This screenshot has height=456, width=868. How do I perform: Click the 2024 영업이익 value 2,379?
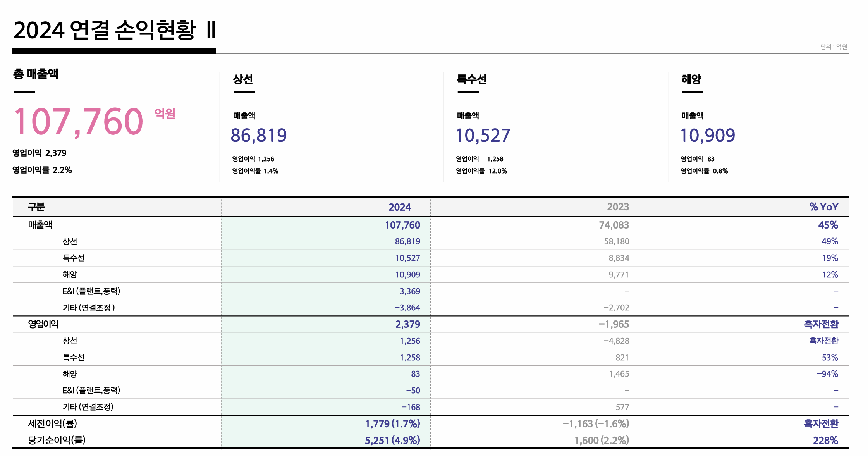tap(407, 324)
